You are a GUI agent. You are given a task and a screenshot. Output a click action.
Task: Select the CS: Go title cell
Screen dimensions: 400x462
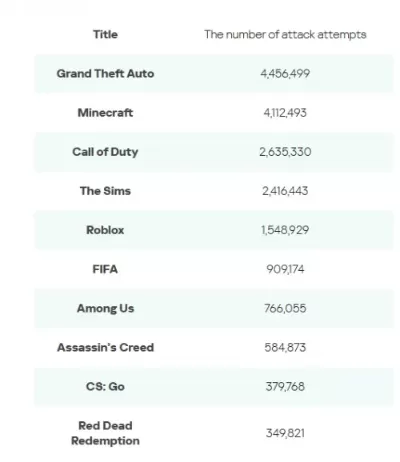point(105,387)
